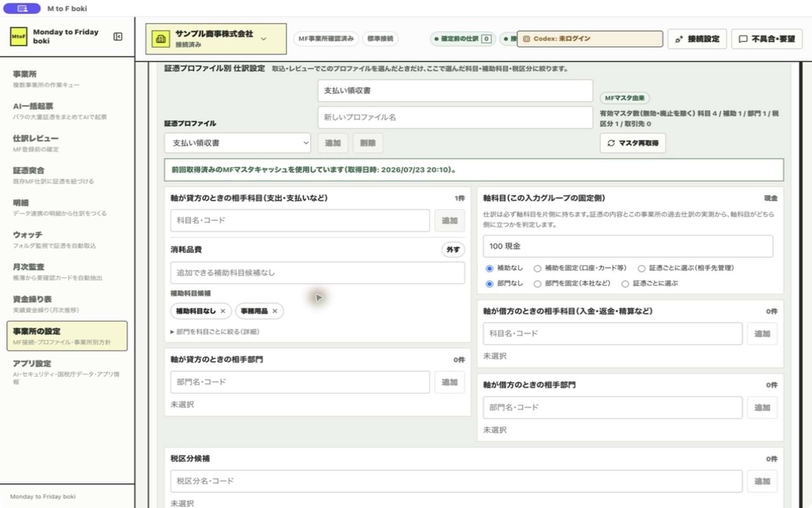Remove the 事務用品 chip with its x
Viewport: 812px width, 508px height.
pos(275,311)
